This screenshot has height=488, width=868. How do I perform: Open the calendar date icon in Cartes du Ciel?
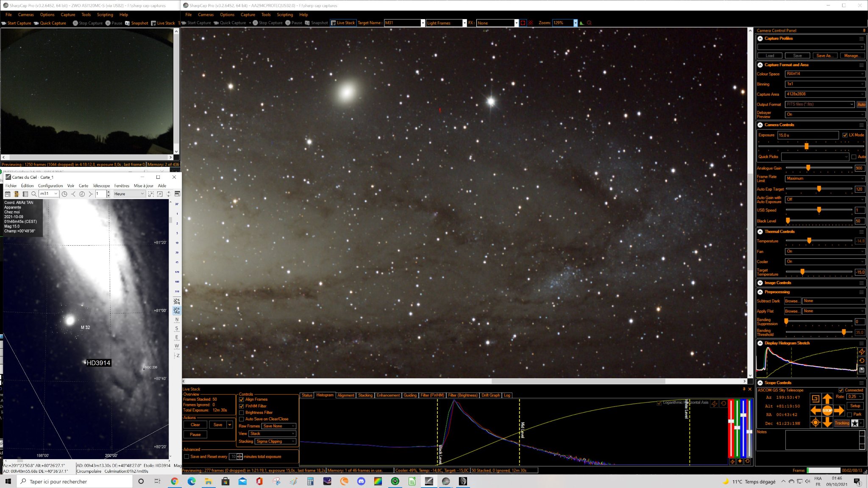tap(8, 194)
